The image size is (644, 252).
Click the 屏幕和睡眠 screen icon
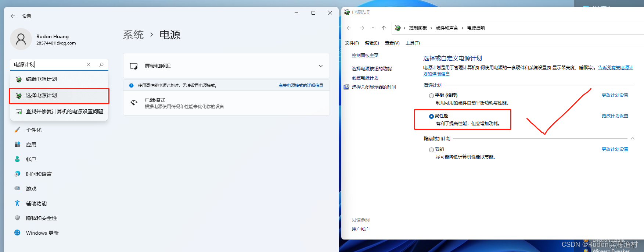coord(134,66)
